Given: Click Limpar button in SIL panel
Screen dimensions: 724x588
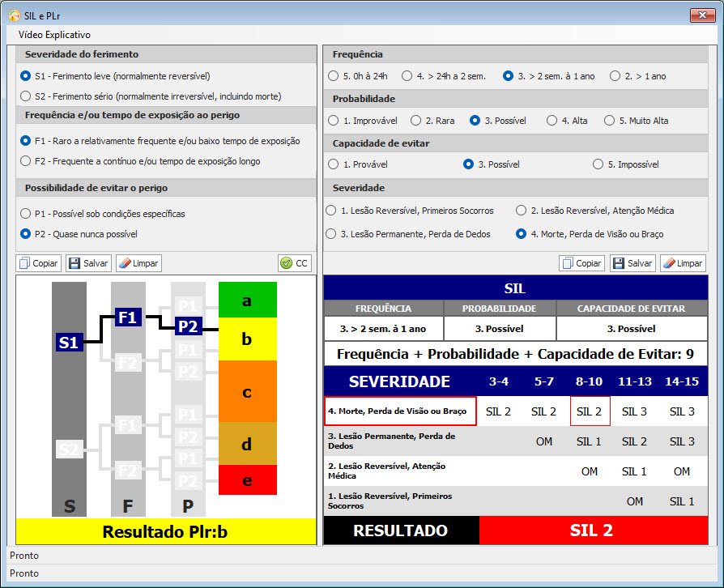Looking at the screenshot, I should click(683, 263).
